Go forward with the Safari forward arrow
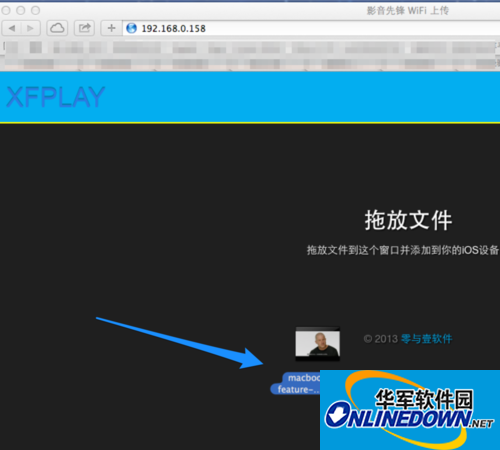The image size is (500, 450). pyautogui.click(x=31, y=28)
